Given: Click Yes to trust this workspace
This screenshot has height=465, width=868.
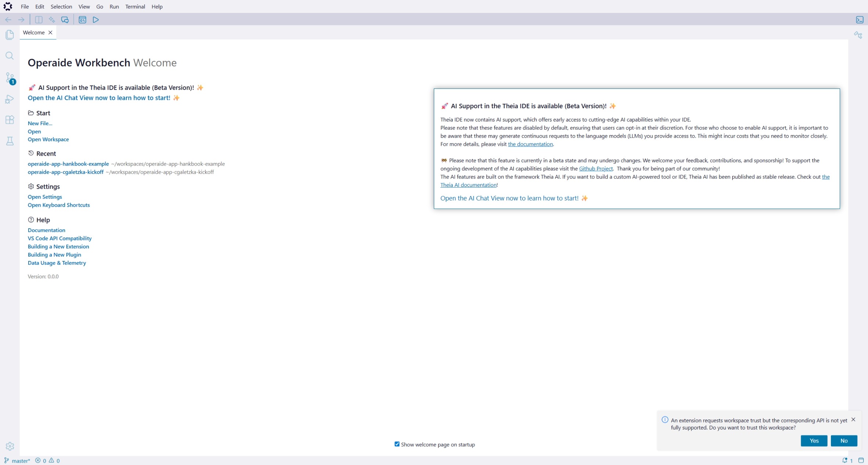Looking at the screenshot, I should [x=814, y=441].
